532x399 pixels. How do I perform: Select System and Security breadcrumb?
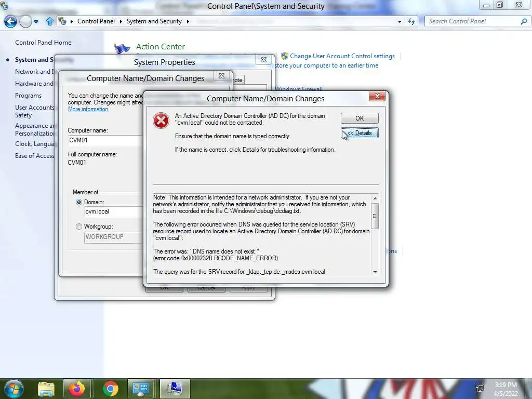(154, 21)
